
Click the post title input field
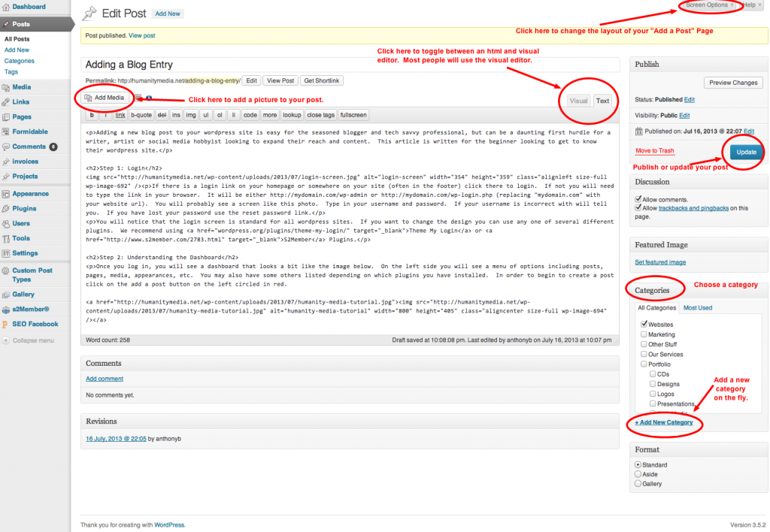[350, 65]
